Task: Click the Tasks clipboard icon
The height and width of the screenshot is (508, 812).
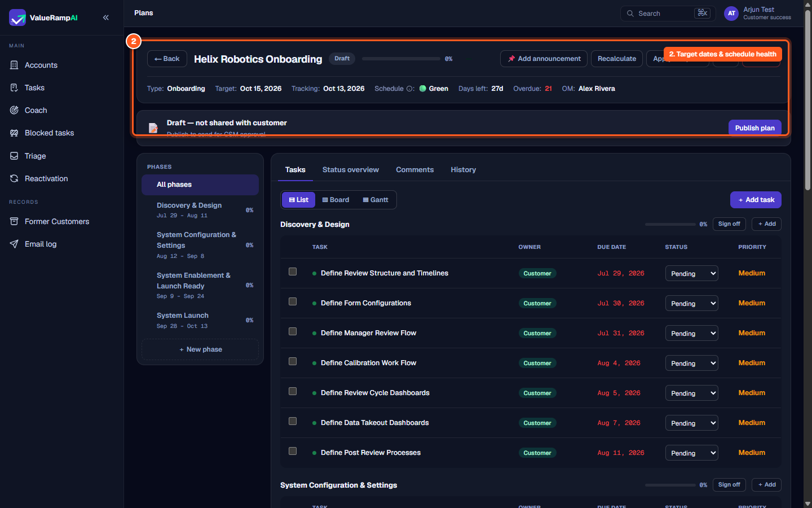Action: pos(14,87)
